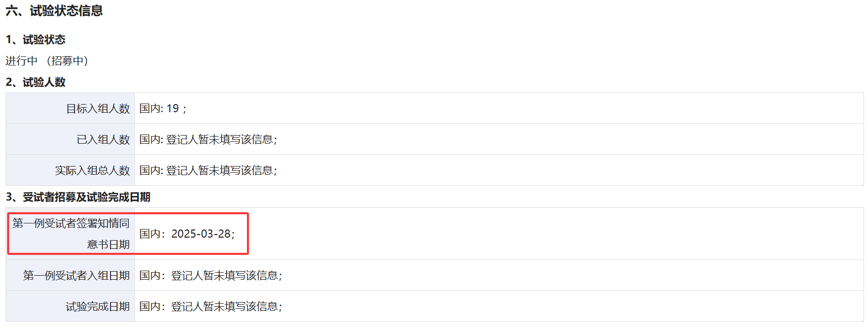Click the 实际入组总人数 value text

tap(221, 171)
